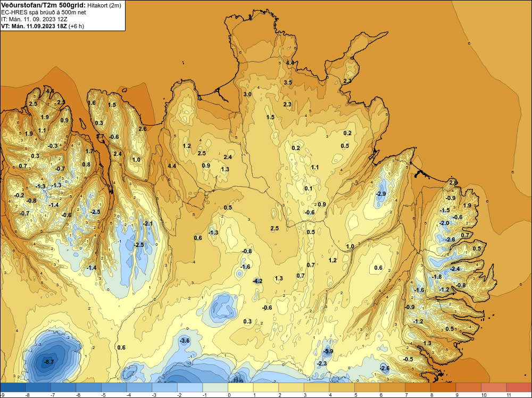The height and width of the screenshot is (398, 532).
Task: Click the -8.7 temperature value
Action: click(48, 362)
